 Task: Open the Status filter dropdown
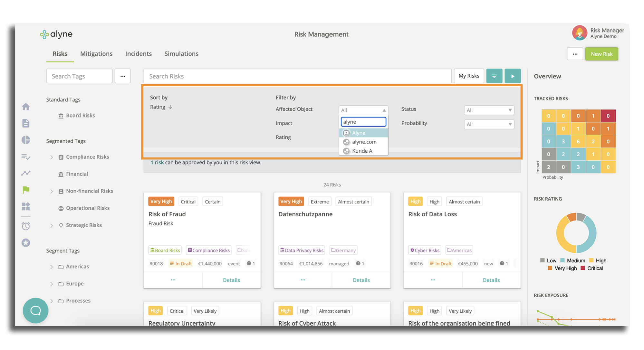489,110
